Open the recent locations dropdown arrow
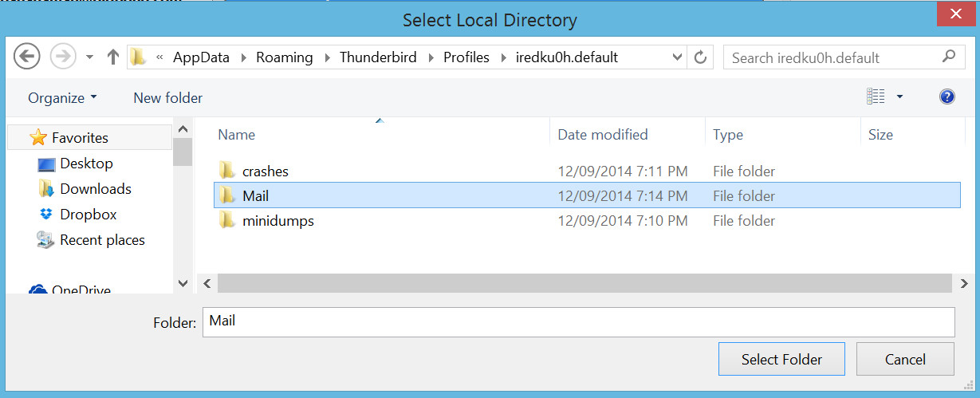This screenshot has height=398, width=980. click(89, 57)
